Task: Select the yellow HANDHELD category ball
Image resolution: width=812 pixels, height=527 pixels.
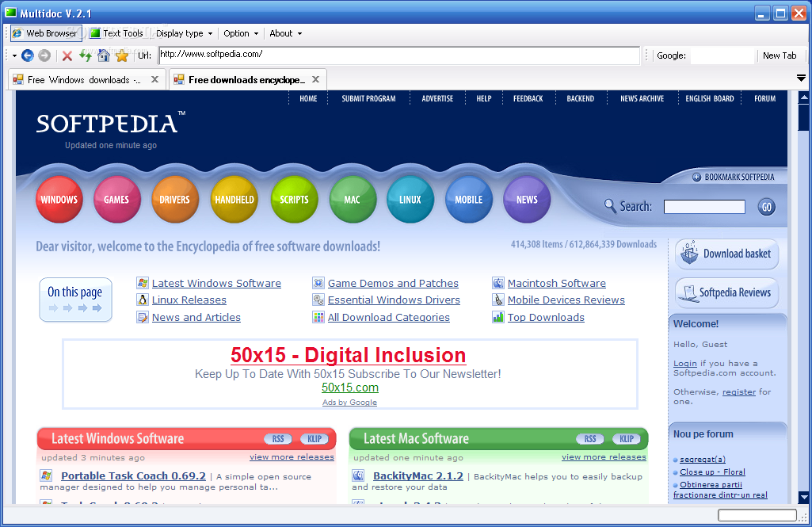Action: pyautogui.click(x=234, y=200)
